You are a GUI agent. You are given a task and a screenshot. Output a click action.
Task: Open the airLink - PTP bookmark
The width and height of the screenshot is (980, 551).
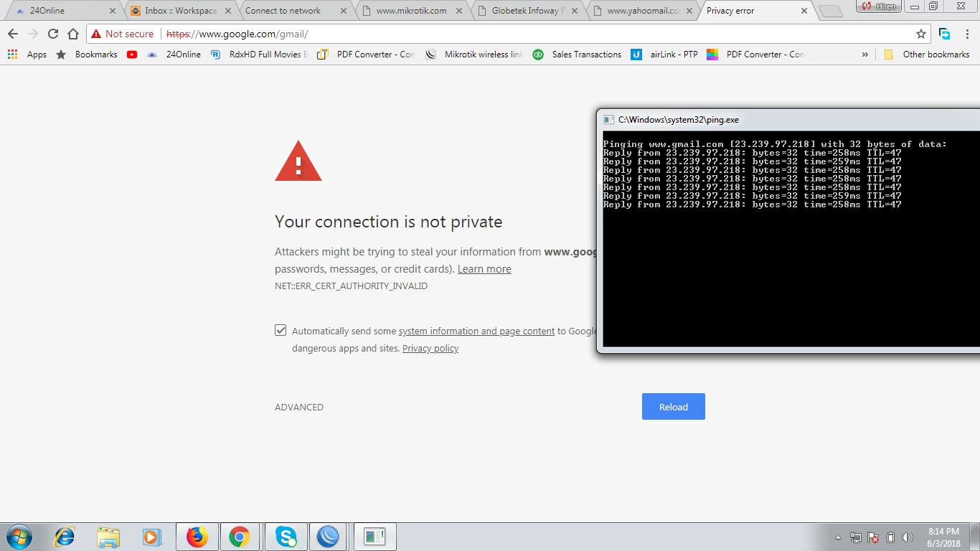664,55
